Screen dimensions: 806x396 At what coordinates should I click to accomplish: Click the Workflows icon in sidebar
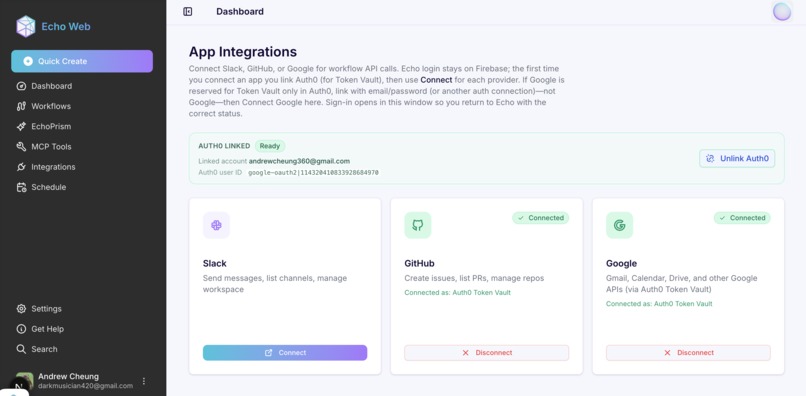21,106
